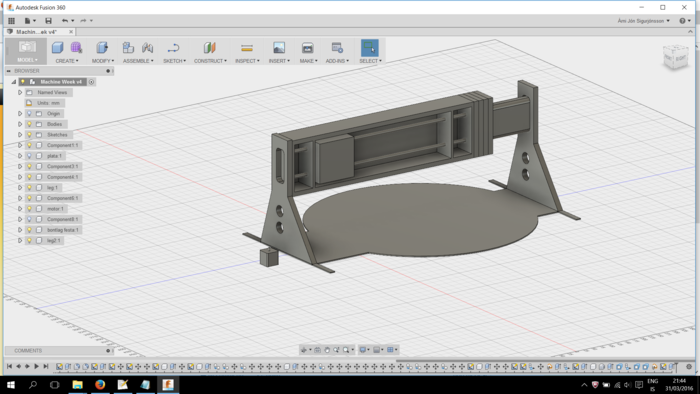700x394 pixels.
Task: Click the ViewCube in the corner
Action: point(675,57)
